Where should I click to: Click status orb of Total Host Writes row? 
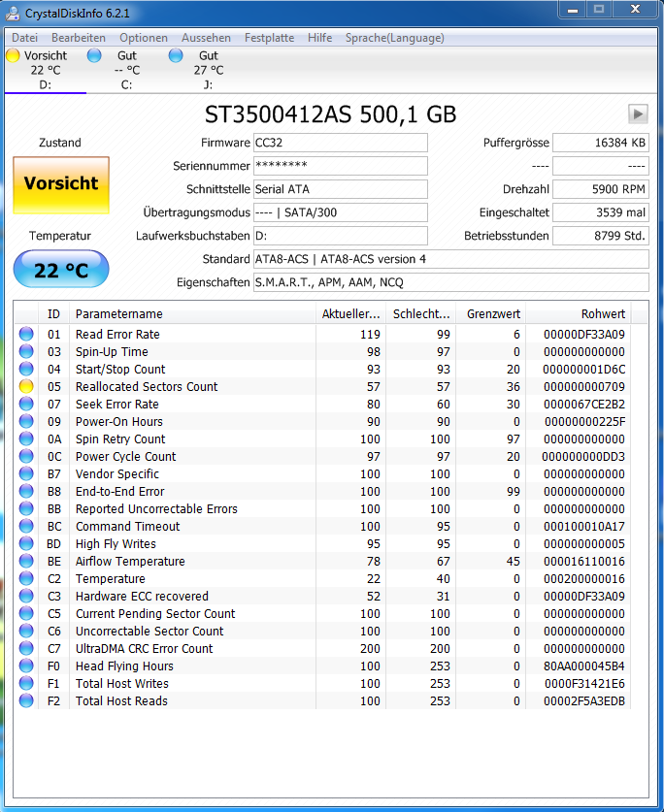point(26,683)
